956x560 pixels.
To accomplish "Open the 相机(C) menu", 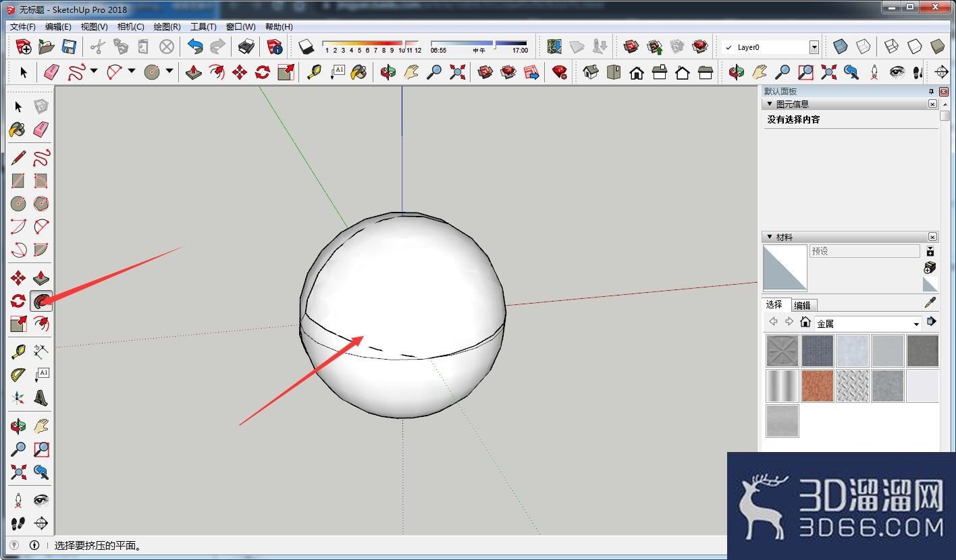I will click(x=130, y=27).
